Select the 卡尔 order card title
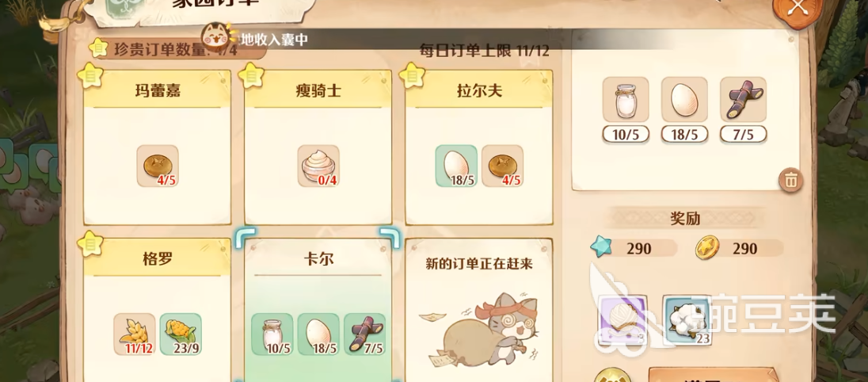Screen dimensions: 868x382 pos(318,259)
